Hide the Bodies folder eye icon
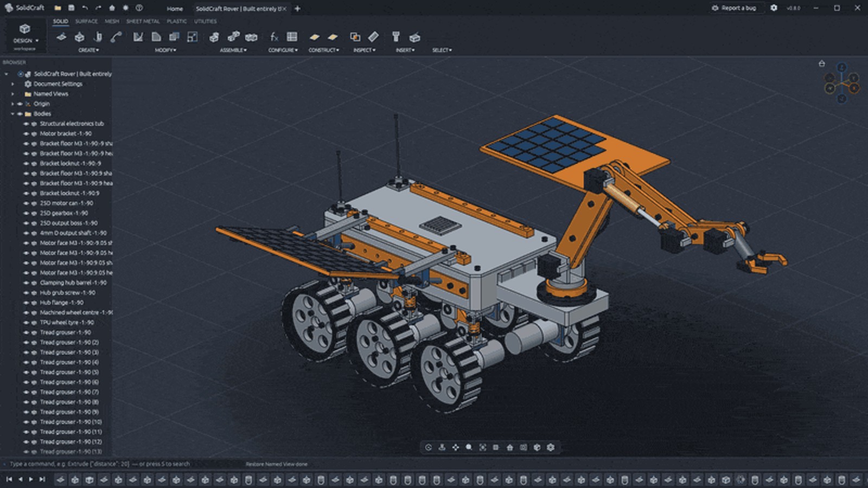Viewport: 868px width, 488px height. 20,114
